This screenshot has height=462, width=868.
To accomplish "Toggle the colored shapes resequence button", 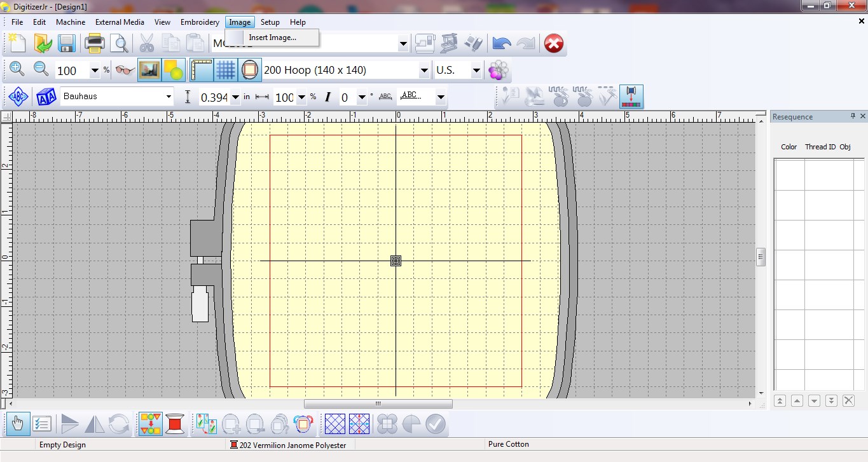I will pyautogui.click(x=151, y=424).
